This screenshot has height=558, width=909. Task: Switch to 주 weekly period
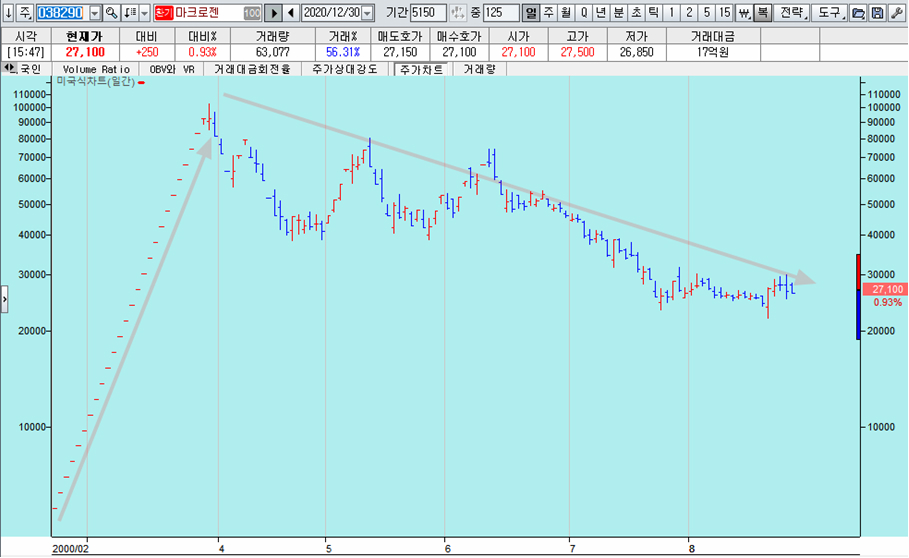tap(549, 13)
